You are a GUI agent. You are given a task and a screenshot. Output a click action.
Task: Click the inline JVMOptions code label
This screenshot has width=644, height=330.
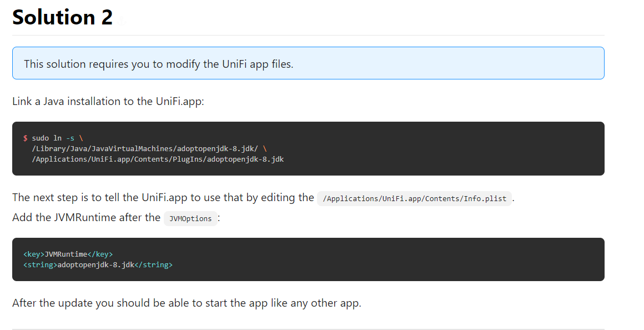tap(190, 218)
